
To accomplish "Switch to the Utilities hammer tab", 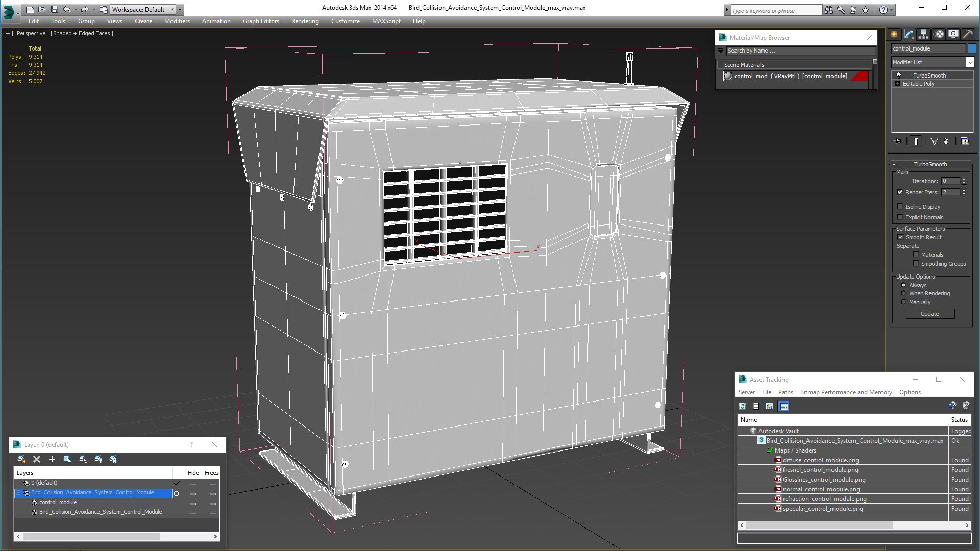I will [968, 34].
